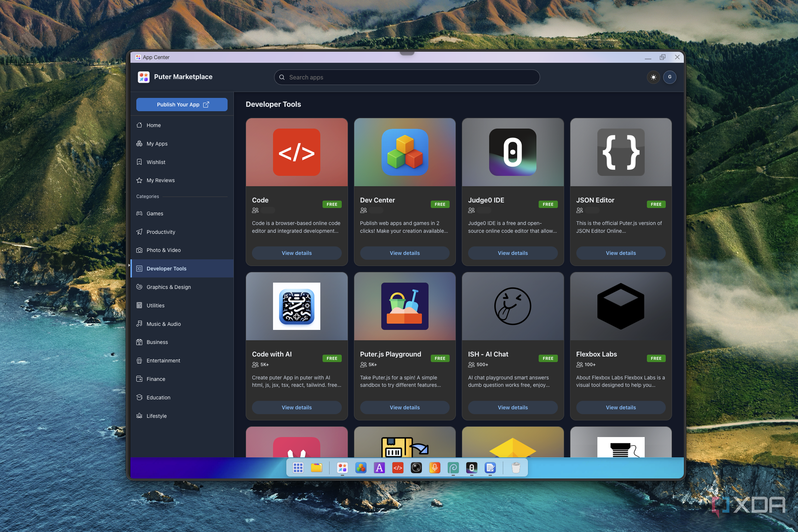Select the Developer Tools category
This screenshot has height=532, width=798.
182,269
